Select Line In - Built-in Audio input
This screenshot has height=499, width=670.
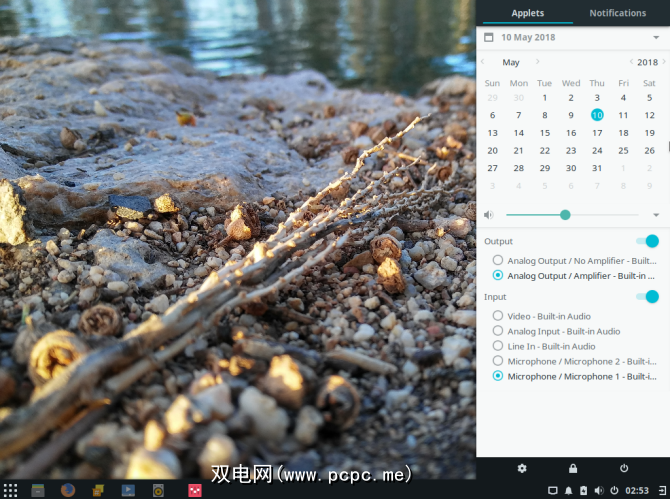[497, 346]
